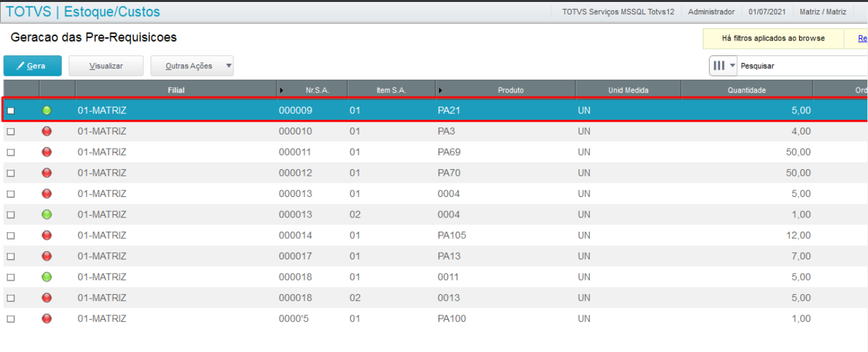
Task: Open the search field selector dropdown arrow
Action: coord(732,66)
